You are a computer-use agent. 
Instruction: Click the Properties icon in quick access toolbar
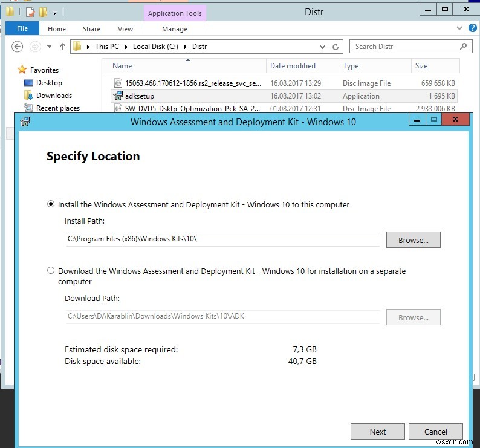pos(30,11)
